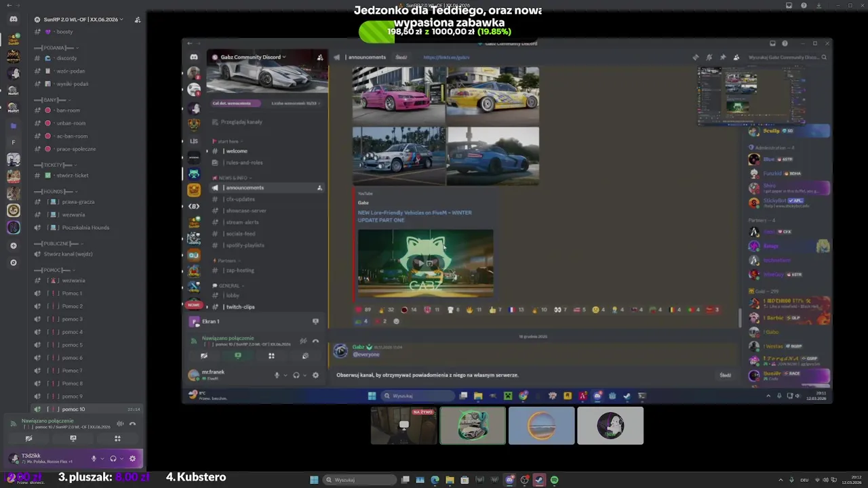This screenshot has width=868, height=488.
Task: Expand the Gabz Community Discord server dropdown
Action: click(250, 58)
